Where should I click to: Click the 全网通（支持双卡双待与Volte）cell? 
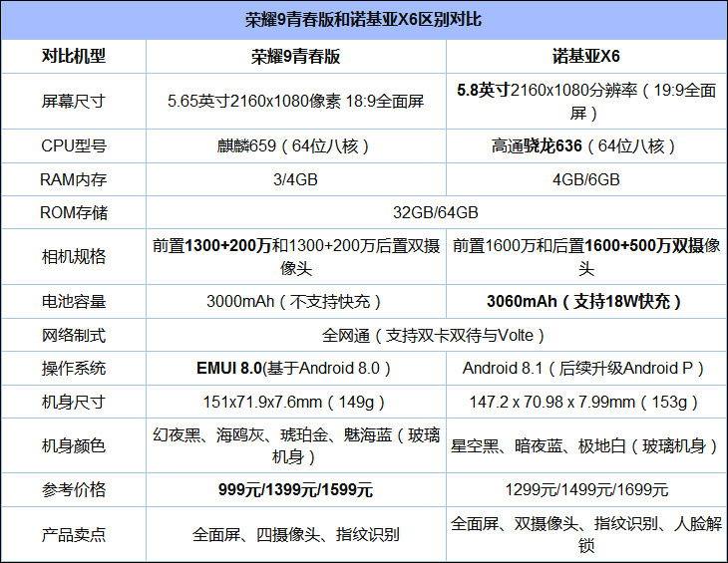coord(436,335)
